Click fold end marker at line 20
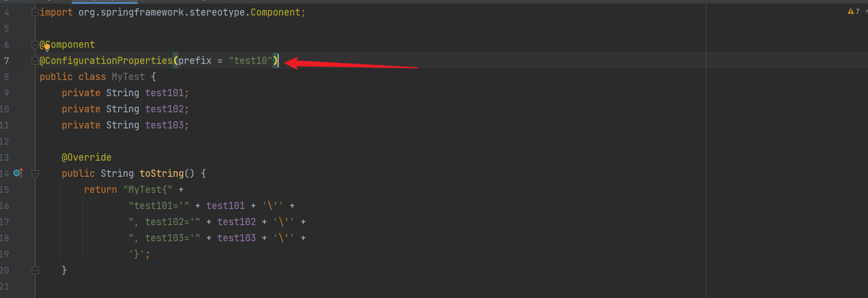The height and width of the screenshot is (298, 868). tap(35, 270)
